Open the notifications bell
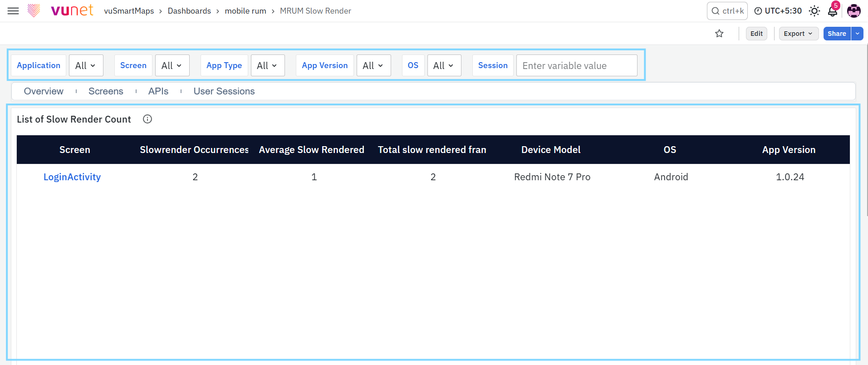Image resolution: width=868 pixels, height=365 pixels. [x=833, y=11]
